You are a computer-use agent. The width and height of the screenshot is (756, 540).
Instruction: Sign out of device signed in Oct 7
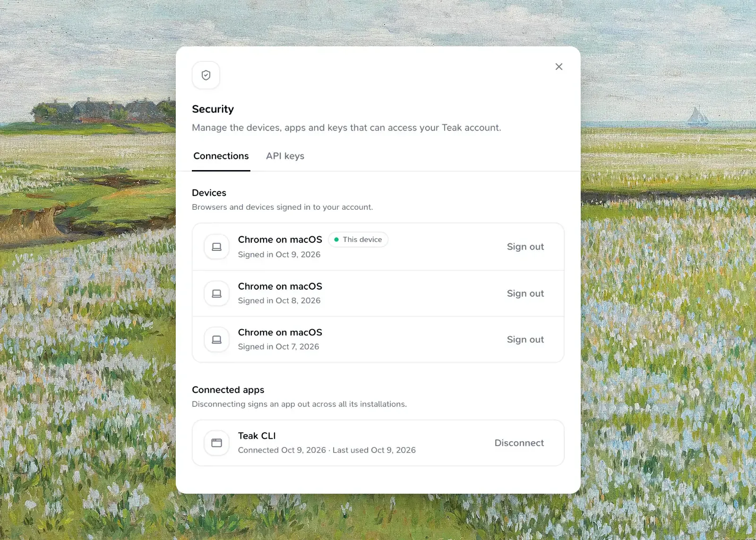pos(525,340)
